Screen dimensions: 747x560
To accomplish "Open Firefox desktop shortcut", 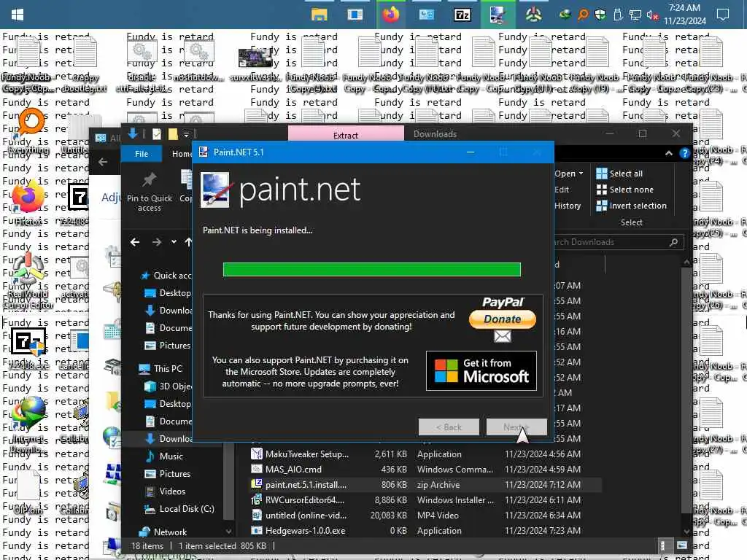I will [28, 204].
